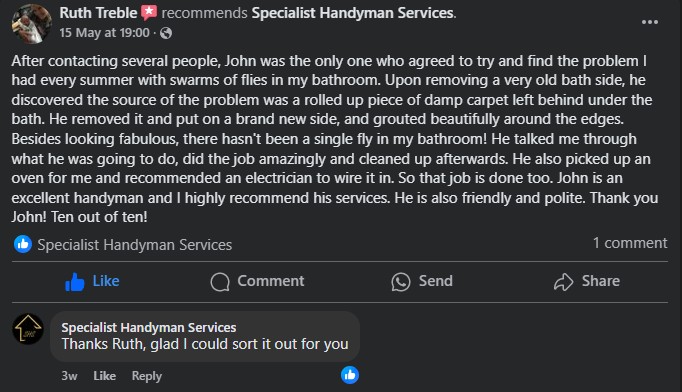Image resolution: width=682 pixels, height=392 pixels.
Task: Open Specialist Handyman Services house logo avatar
Action: coord(28,329)
